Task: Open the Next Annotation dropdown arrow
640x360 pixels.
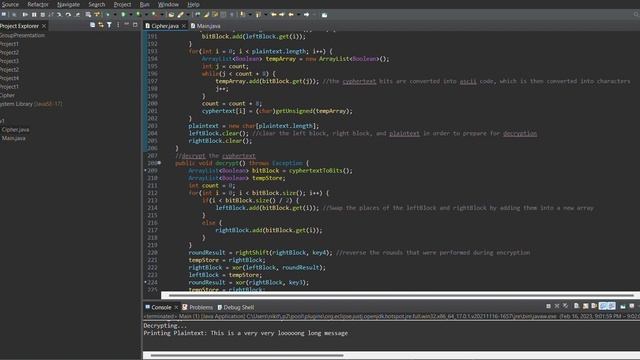Action: pyautogui.click(x=250, y=15)
